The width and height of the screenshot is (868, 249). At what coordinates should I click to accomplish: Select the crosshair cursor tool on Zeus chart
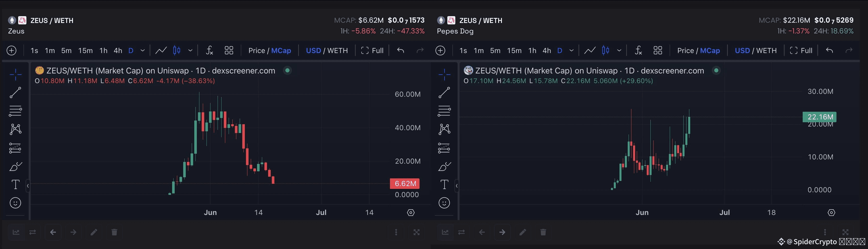pos(16,74)
